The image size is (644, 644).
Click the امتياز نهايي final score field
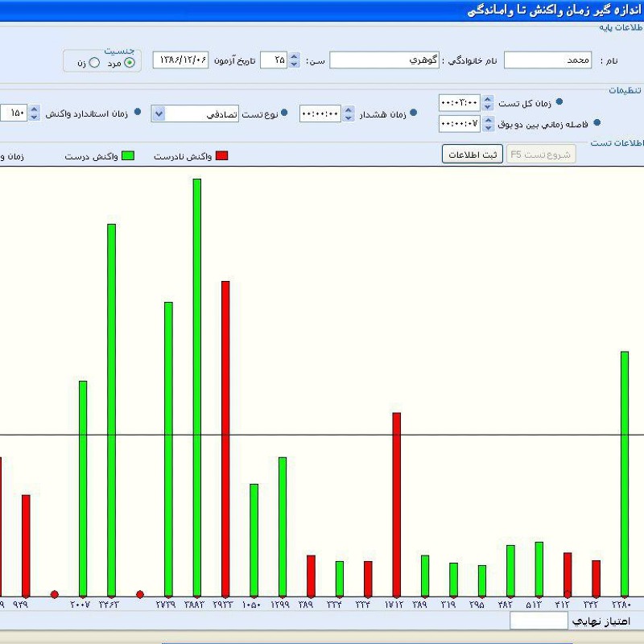539,621
